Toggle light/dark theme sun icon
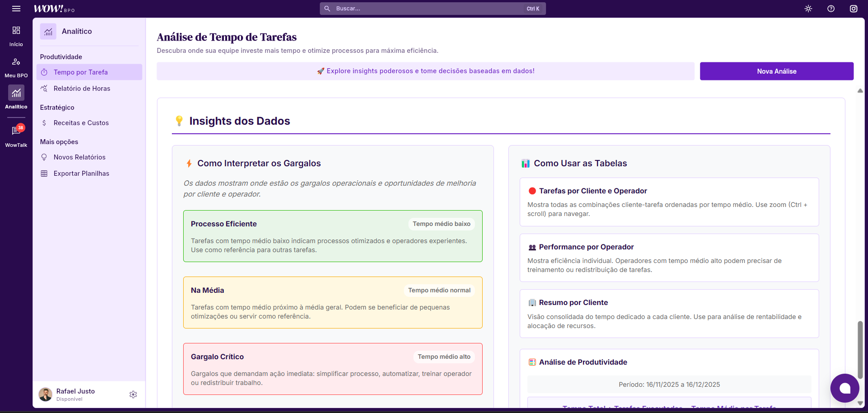 [808, 9]
